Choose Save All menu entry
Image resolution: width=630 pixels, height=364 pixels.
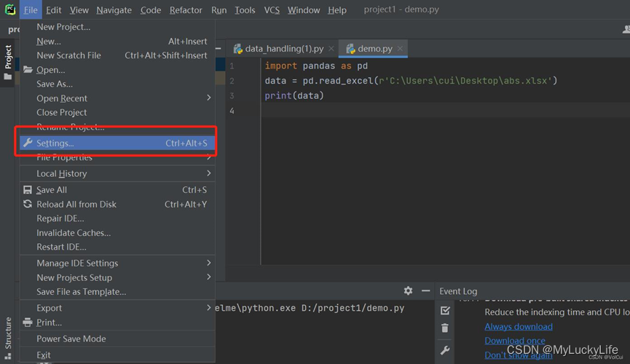pyautogui.click(x=117, y=189)
